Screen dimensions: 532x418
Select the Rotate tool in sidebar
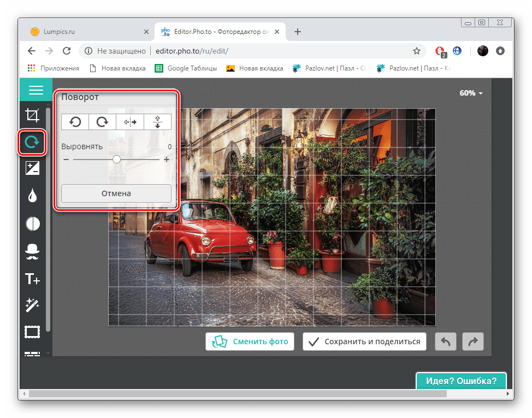click(x=32, y=142)
